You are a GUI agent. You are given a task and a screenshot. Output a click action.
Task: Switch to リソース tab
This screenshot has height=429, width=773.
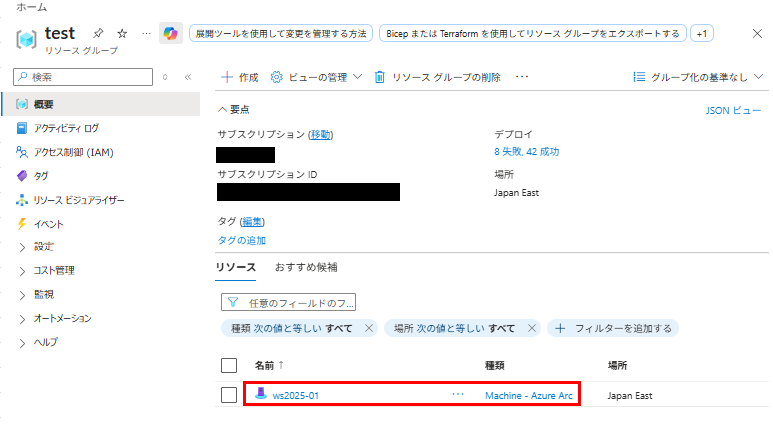pos(236,267)
